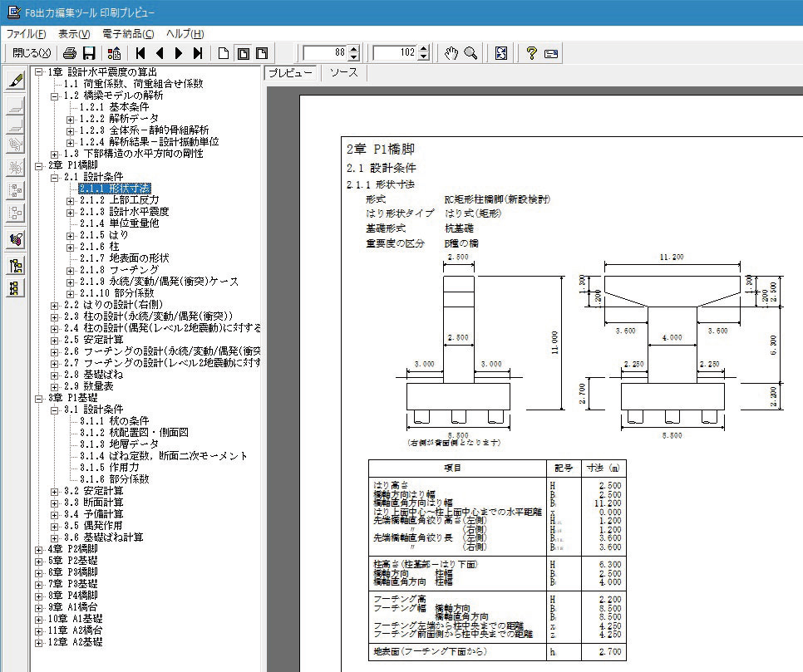Collapse the 3.1 設計条件 node under 3章

[x=54, y=410]
